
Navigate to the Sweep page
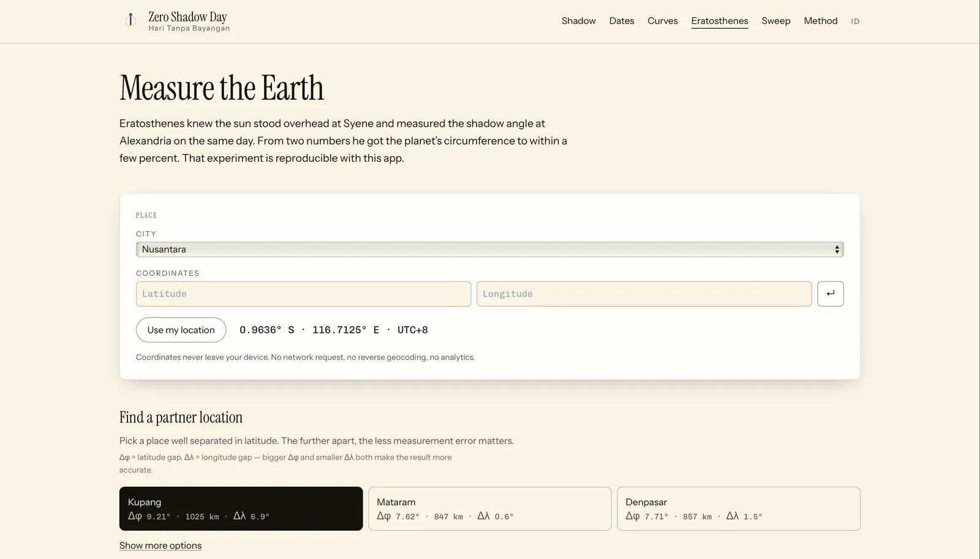tap(776, 21)
